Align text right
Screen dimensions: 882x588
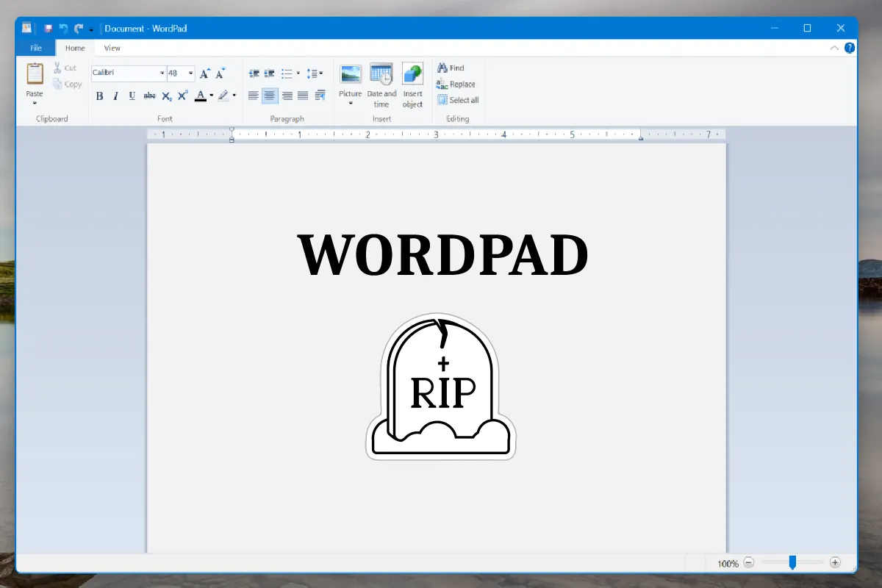click(287, 96)
